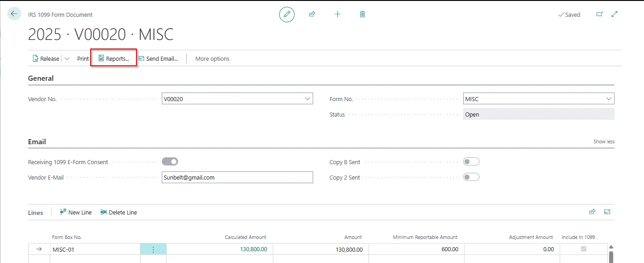The height and width of the screenshot is (263, 644).
Task: Click the back arrow icon
Action: pyautogui.click(x=14, y=14)
